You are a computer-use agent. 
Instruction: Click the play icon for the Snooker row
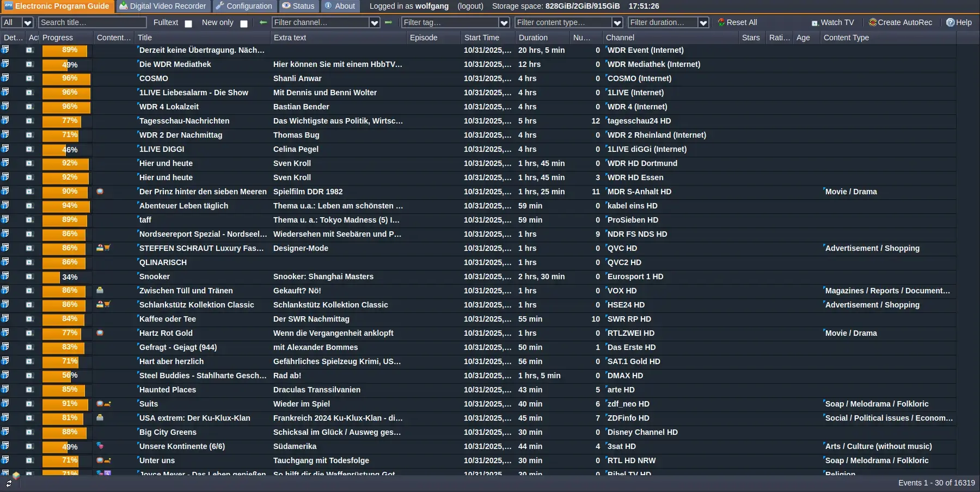29,276
